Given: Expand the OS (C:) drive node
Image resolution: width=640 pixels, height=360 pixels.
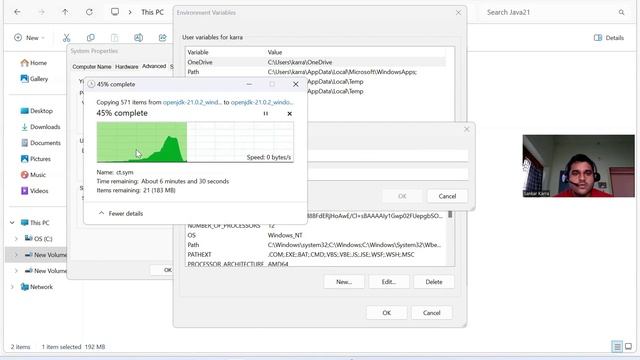Looking at the screenshot, I should click(16, 239).
